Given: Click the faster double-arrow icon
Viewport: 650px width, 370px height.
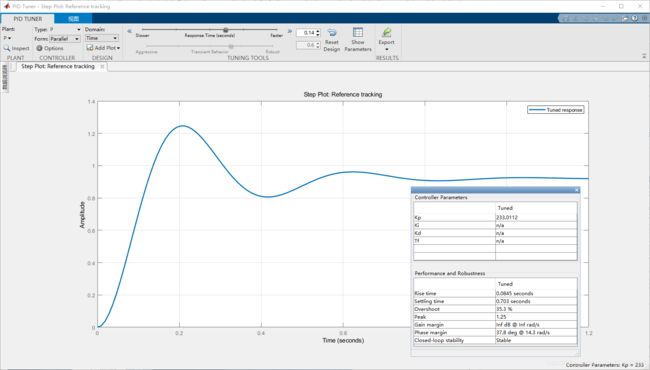Looking at the screenshot, I should (x=289, y=31).
